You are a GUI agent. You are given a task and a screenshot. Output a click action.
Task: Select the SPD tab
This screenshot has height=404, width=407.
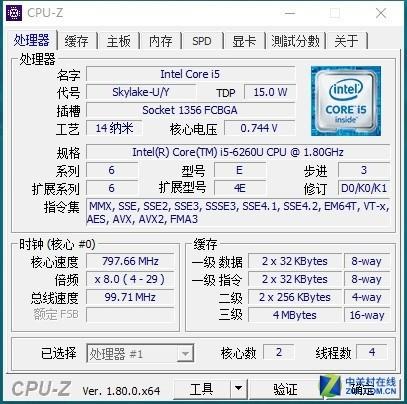(202, 41)
